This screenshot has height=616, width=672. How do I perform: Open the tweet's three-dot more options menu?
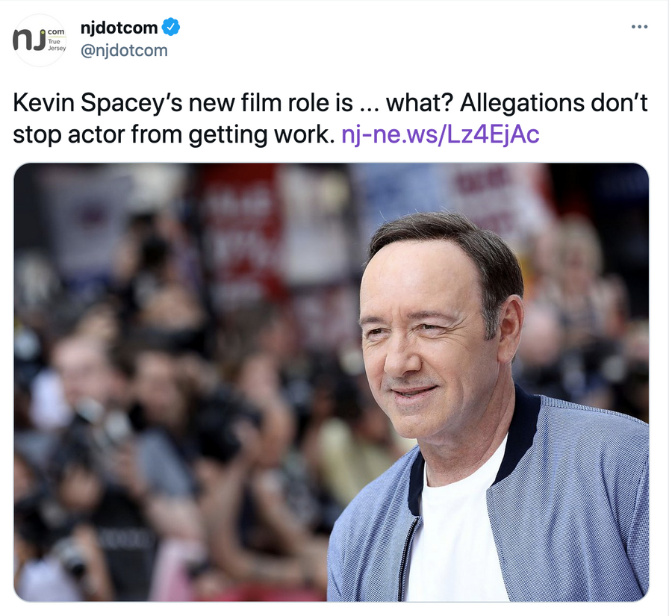point(639,27)
